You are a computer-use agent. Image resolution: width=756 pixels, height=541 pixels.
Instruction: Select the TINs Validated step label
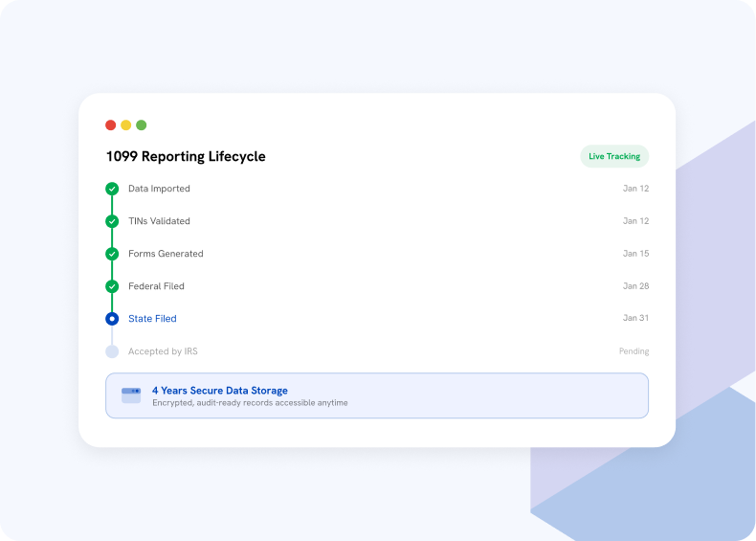tap(159, 221)
